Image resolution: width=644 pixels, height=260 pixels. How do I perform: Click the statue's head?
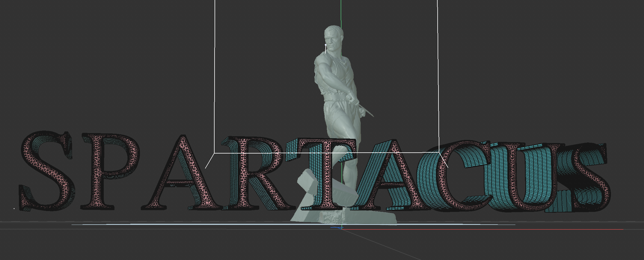coord(334,37)
